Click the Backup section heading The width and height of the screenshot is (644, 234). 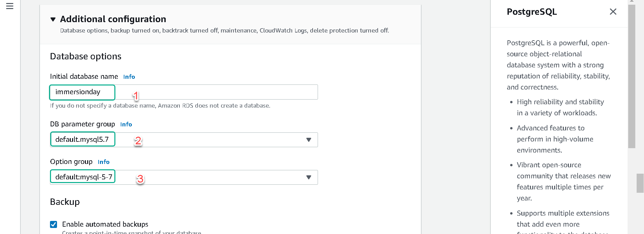[x=65, y=202]
